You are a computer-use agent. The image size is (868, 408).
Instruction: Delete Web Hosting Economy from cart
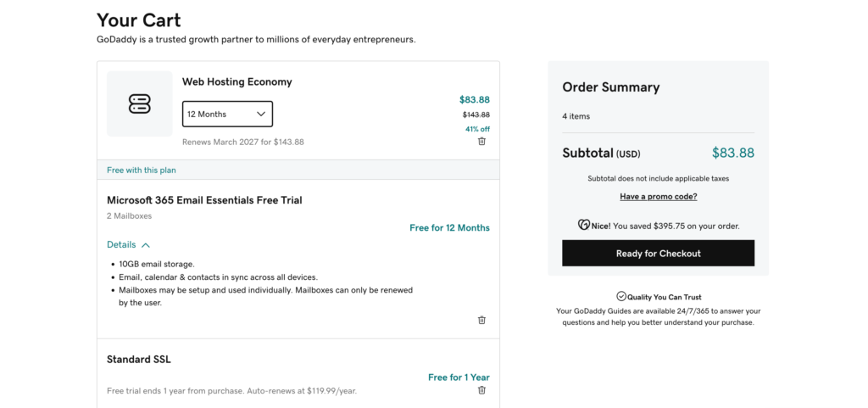pyautogui.click(x=481, y=142)
